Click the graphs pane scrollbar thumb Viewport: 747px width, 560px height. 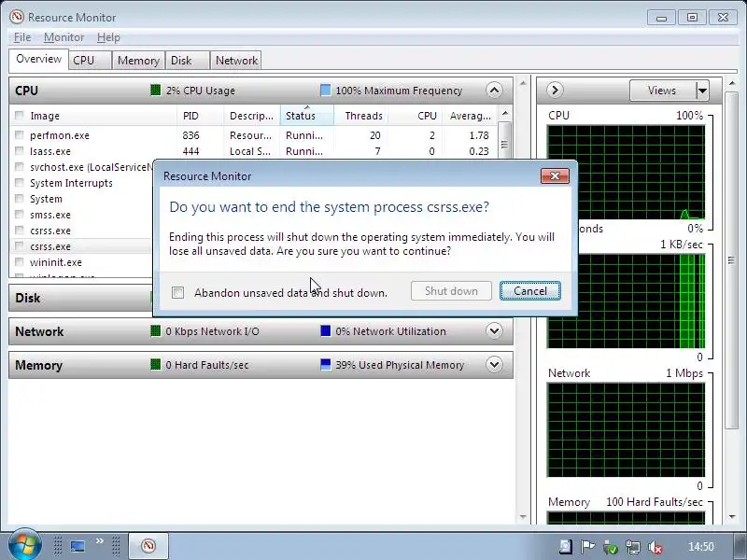731,260
